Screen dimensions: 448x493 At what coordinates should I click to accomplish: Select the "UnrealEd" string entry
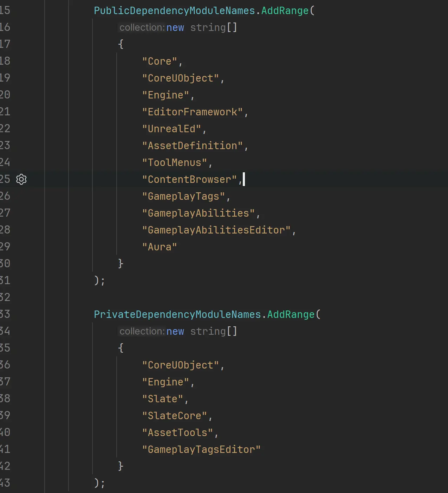pyautogui.click(x=171, y=129)
